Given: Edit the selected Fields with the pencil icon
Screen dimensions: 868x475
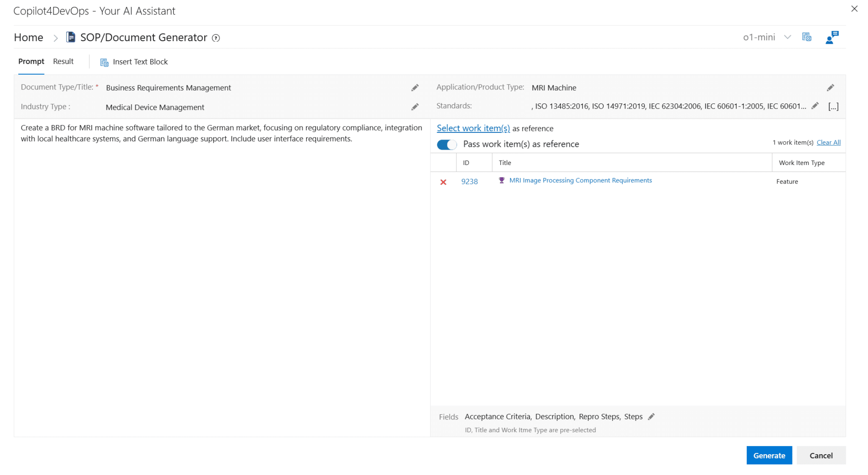Looking at the screenshot, I should coord(651,416).
